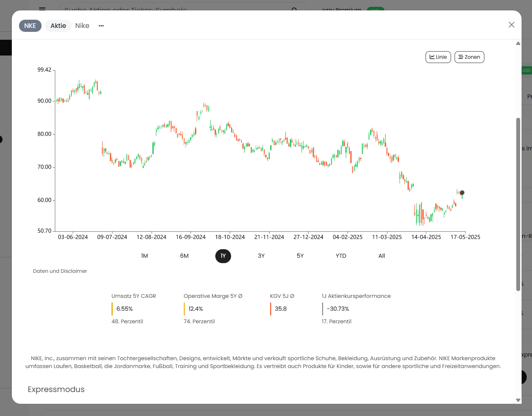Click the NKE ticker badge

coord(30,26)
